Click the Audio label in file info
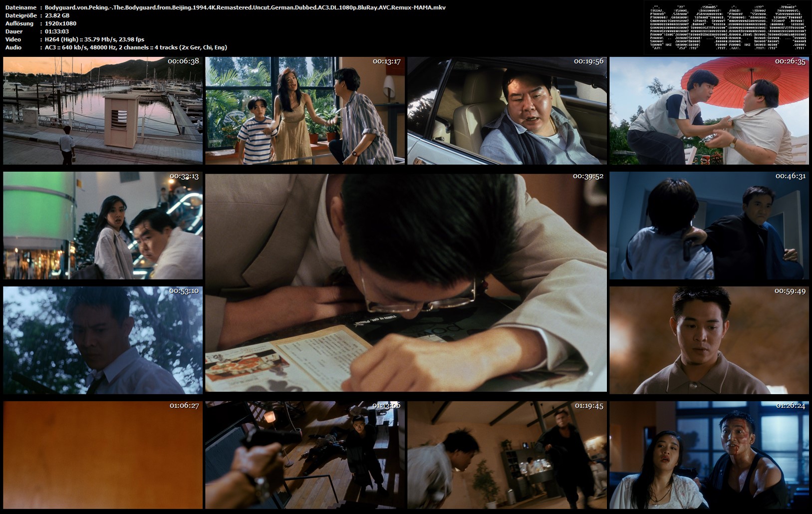 (x=13, y=47)
